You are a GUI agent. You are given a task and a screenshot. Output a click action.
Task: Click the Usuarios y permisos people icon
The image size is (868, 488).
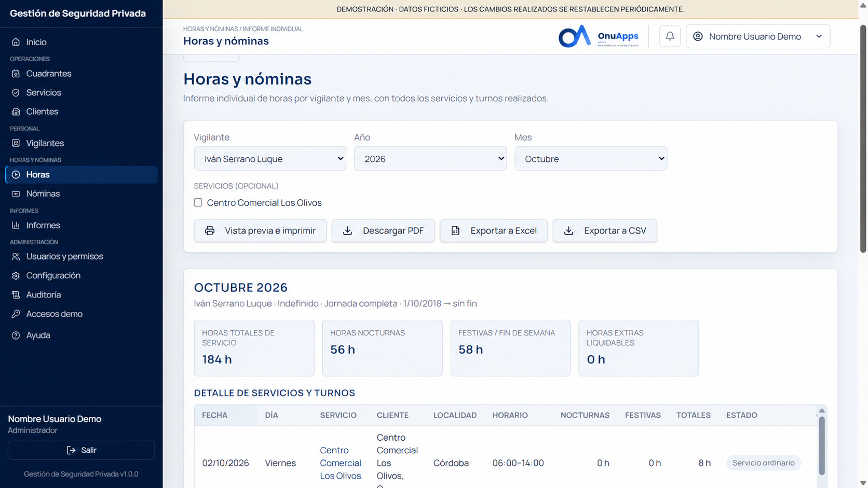click(x=16, y=256)
